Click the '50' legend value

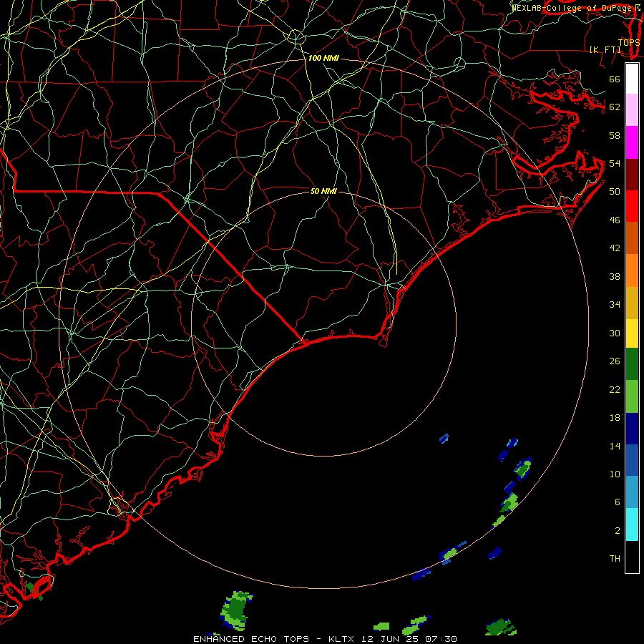(x=615, y=192)
